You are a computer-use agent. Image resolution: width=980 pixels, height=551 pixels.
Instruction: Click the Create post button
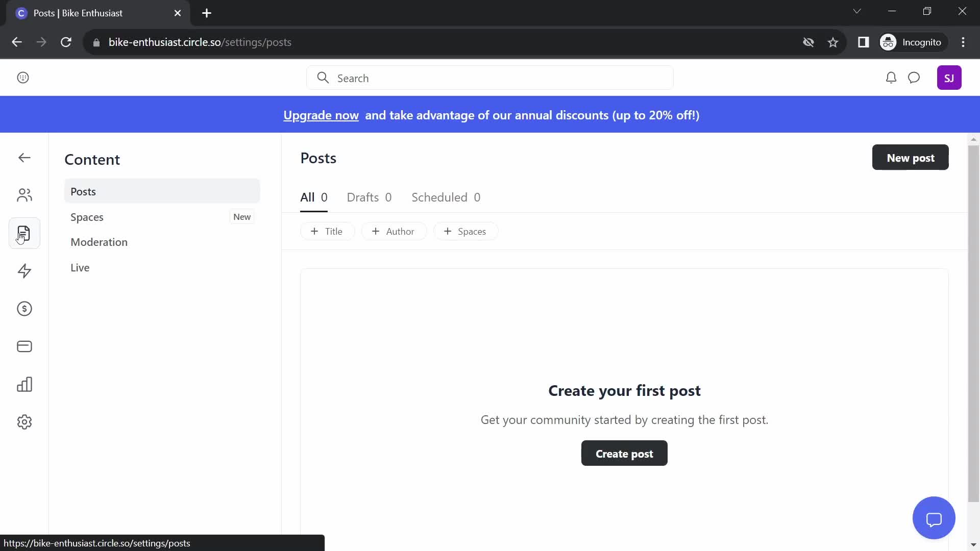point(624,454)
